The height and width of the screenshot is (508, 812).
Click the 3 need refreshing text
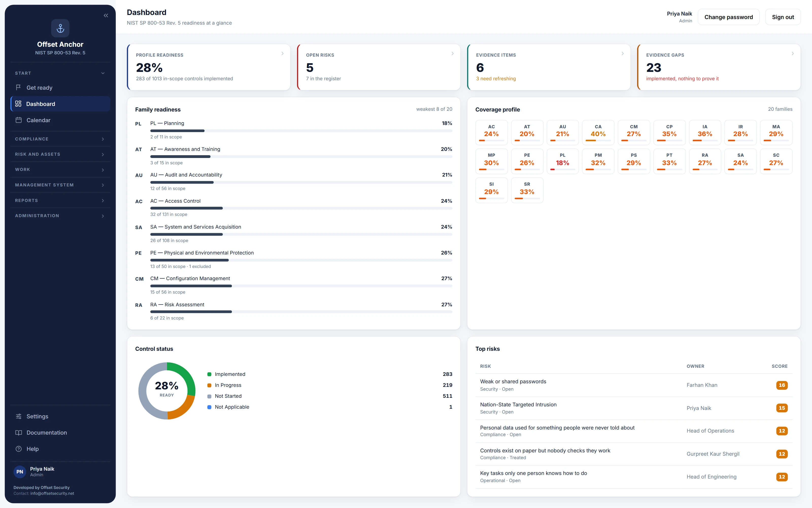pyautogui.click(x=496, y=79)
